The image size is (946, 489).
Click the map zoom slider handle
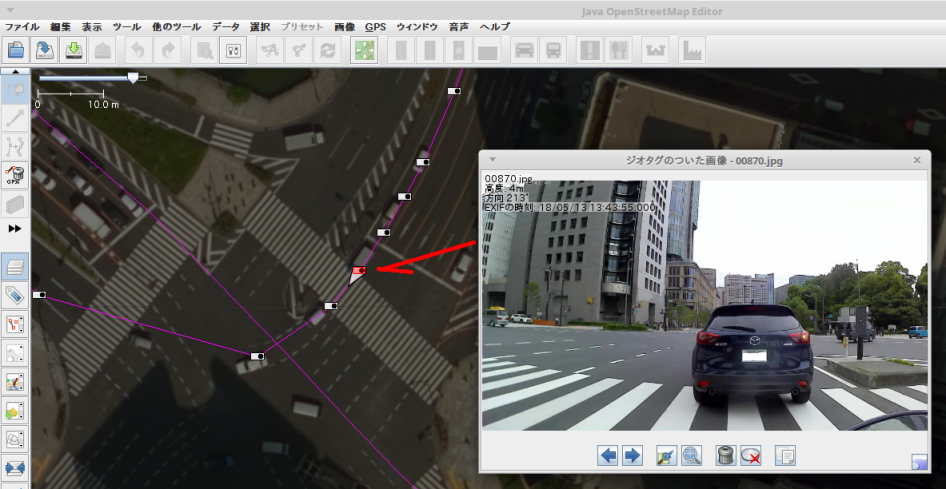[x=133, y=78]
